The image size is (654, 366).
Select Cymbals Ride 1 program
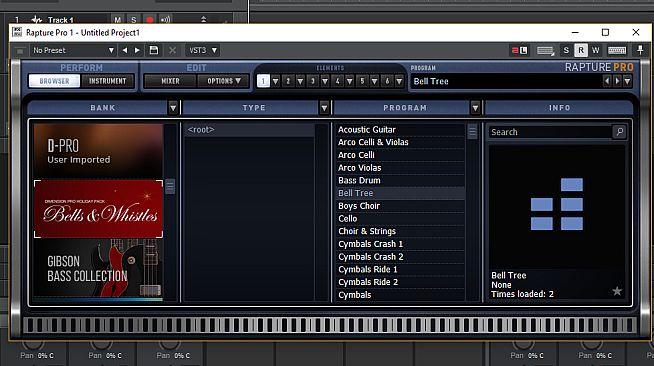400,269
